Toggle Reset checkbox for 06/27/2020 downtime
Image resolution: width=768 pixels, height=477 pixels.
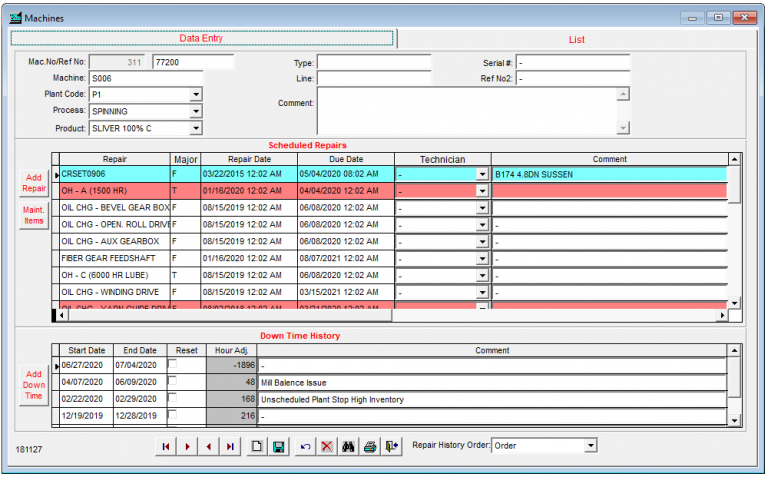tap(172, 364)
